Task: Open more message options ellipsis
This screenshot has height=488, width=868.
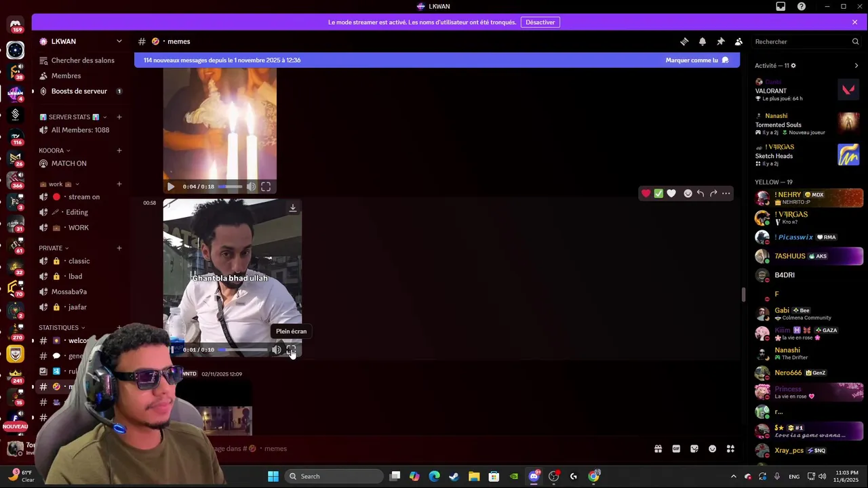Action: coord(726,193)
